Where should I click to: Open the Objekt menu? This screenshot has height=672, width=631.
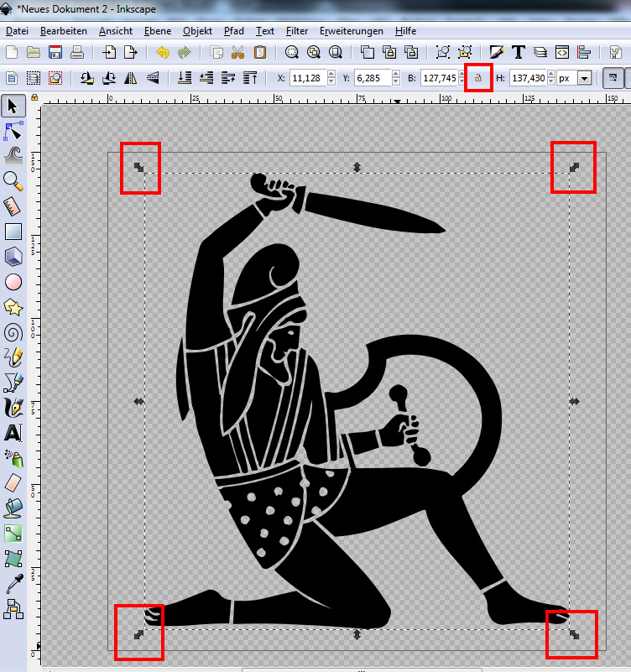(197, 31)
